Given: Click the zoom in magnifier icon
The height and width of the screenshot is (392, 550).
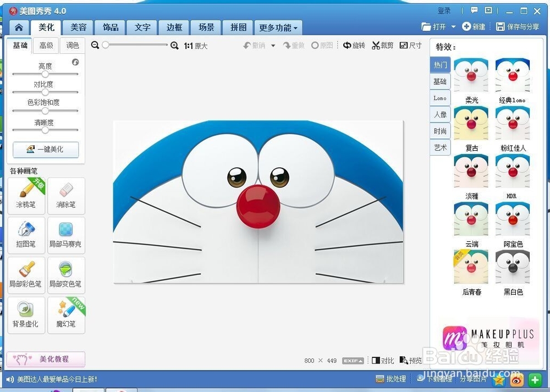Looking at the screenshot, I should coord(174,46).
